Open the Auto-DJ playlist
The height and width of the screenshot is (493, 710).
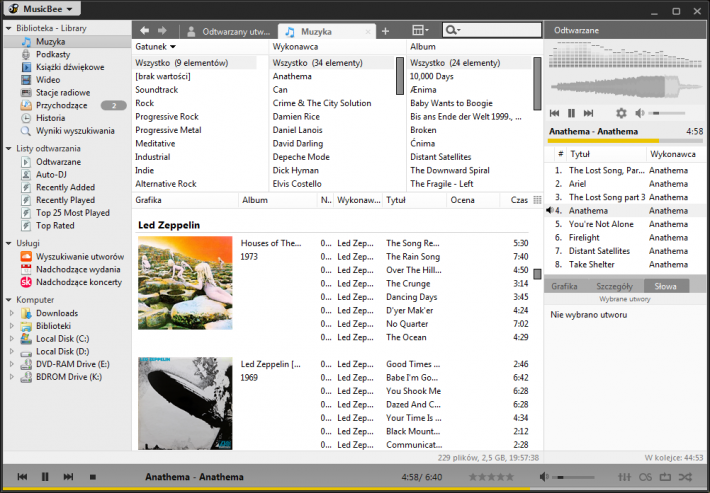point(51,174)
